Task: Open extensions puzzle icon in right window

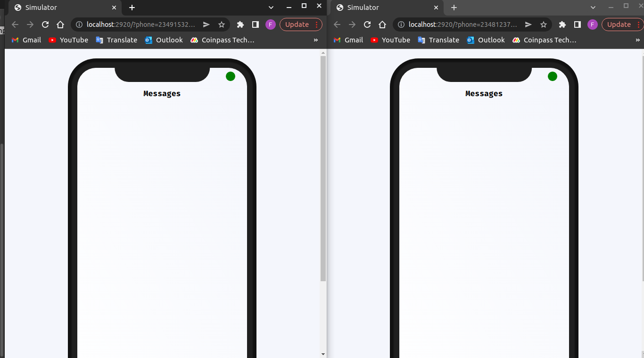Action: coord(562,24)
